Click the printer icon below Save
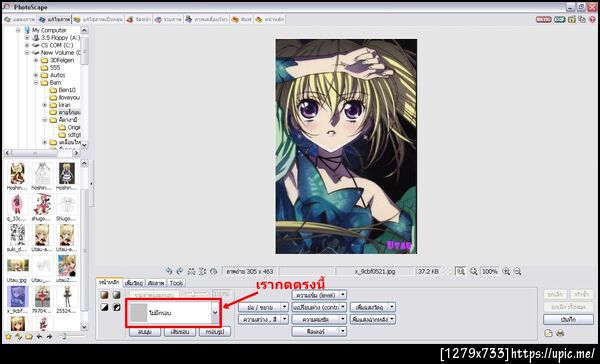600x364 pixels. [x=560, y=333]
